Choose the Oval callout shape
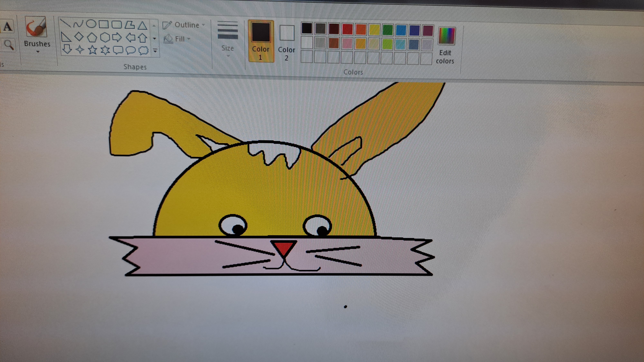Viewport: 644px width, 362px height. [x=131, y=50]
